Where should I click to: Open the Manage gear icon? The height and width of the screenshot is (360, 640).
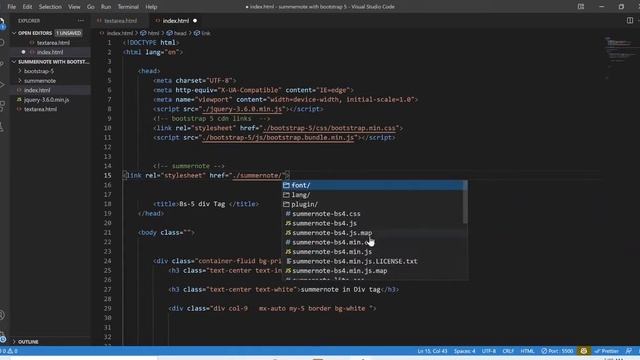coord(3,338)
